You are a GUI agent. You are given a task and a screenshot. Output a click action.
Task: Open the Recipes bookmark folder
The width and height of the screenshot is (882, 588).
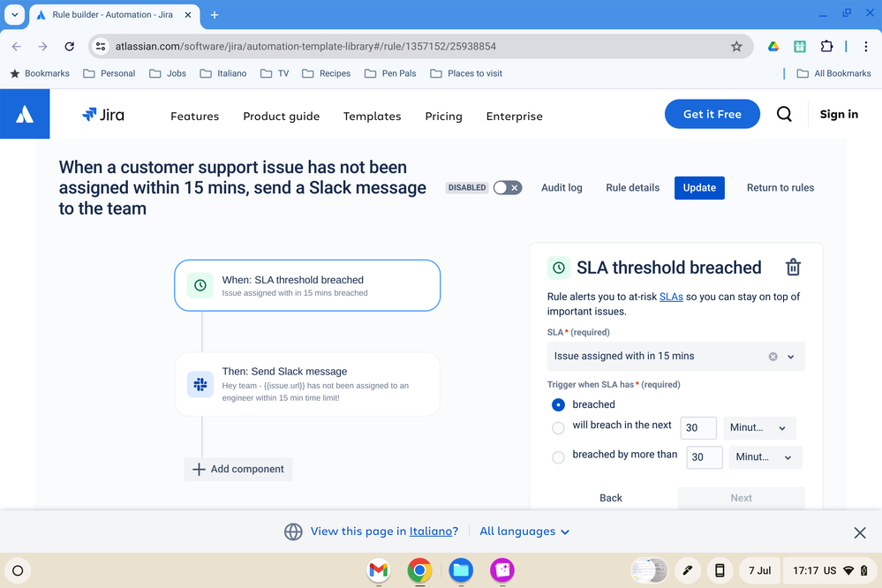[327, 73]
